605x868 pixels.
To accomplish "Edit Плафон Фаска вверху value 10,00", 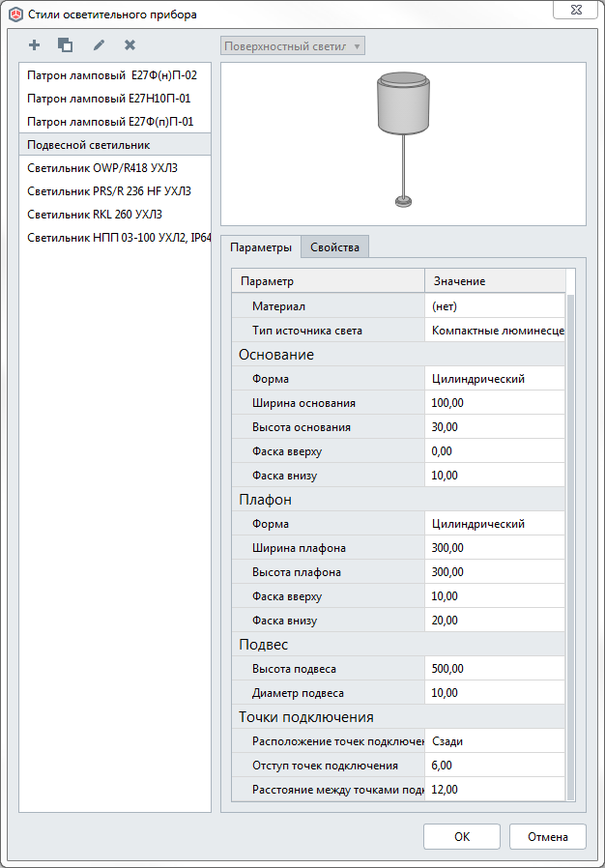I will (495, 596).
